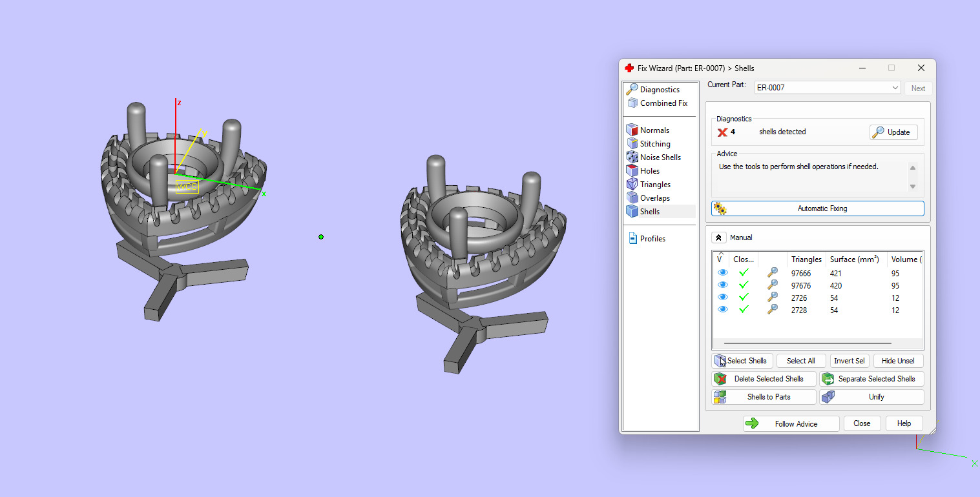Screen dimensions: 980x497
Task: Click the Advice box scroll-down arrow
Action: point(913,187)
